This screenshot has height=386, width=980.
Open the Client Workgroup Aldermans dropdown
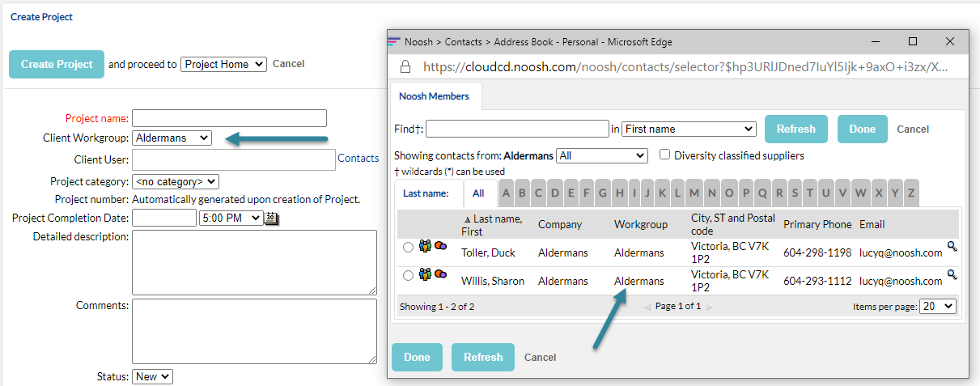tap(172, 138)
